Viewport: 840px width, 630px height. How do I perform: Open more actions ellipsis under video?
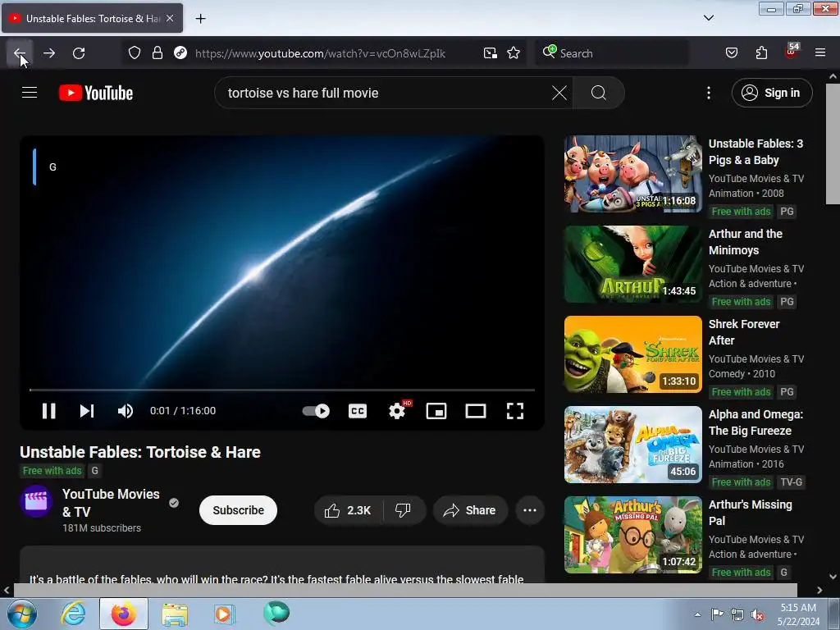coord(530,510)
